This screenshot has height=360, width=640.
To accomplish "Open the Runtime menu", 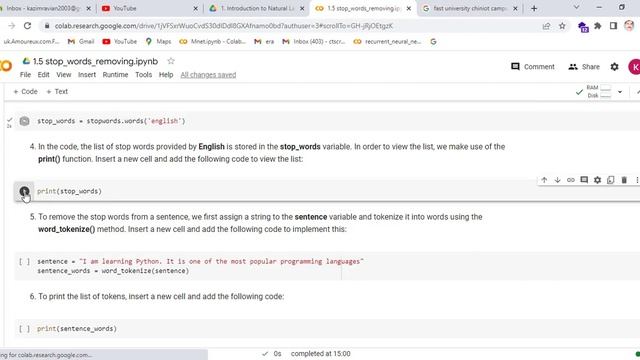I will [116, 75].
